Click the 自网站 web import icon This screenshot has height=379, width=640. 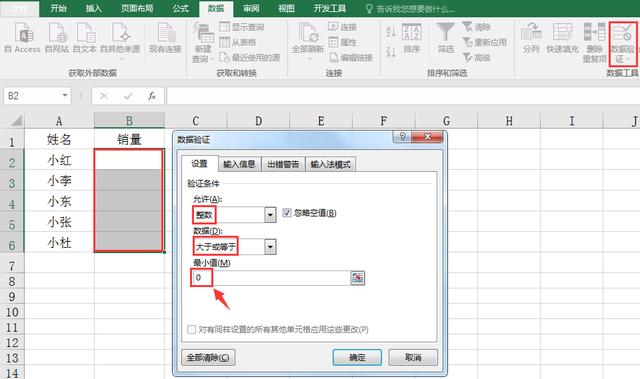click(x=57, y=33)
